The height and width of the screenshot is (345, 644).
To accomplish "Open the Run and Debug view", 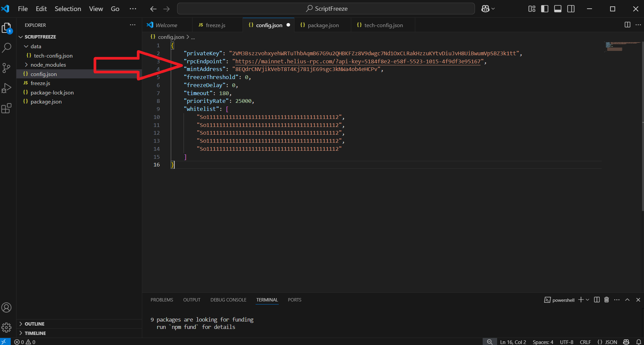I will pos(7,88).
